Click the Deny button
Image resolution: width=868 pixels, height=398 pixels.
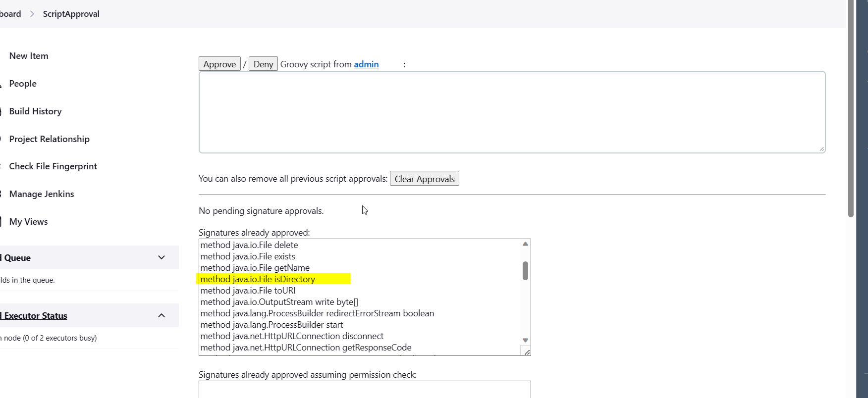tap(263, 64)
